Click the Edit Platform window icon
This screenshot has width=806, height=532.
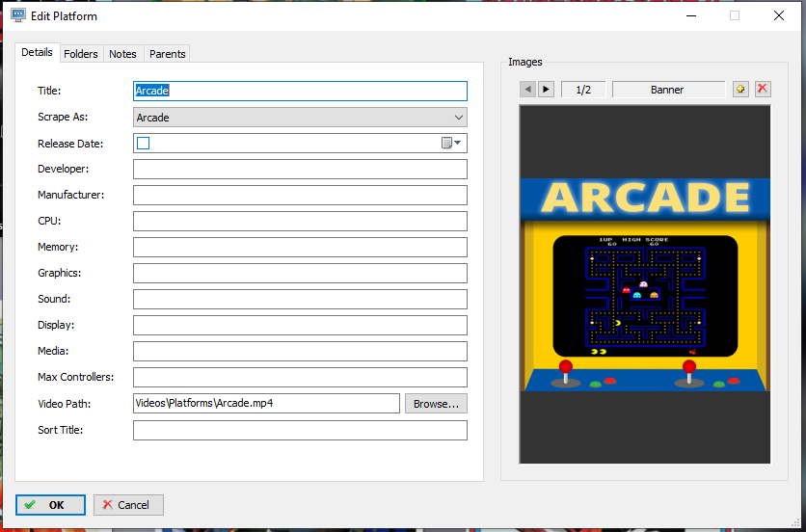tap(18, 15)
